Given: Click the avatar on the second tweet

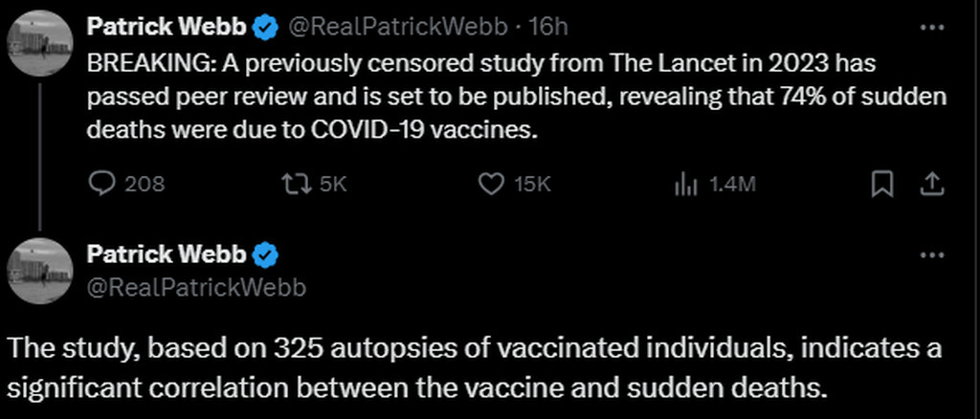Looking at the screenshot, I should [x=40, y=271].
